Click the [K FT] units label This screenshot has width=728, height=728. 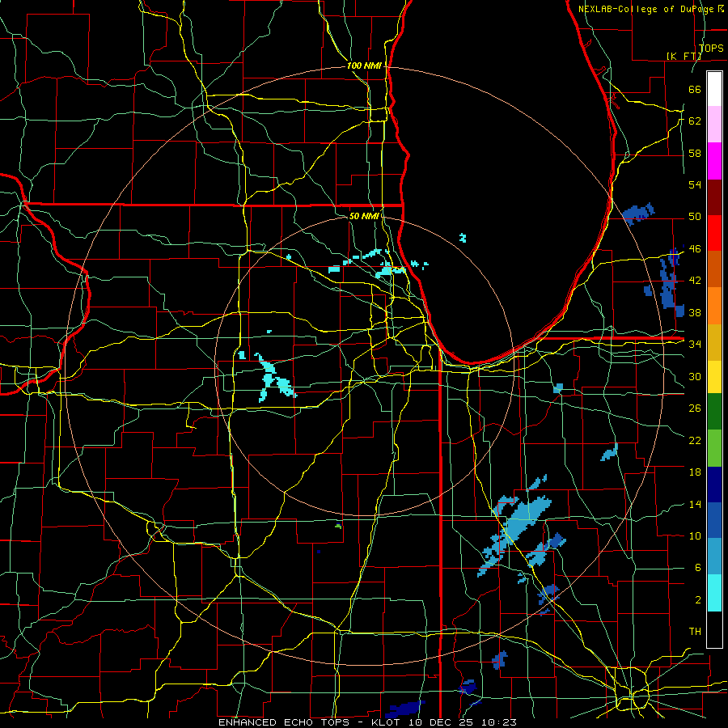[684, 56]
